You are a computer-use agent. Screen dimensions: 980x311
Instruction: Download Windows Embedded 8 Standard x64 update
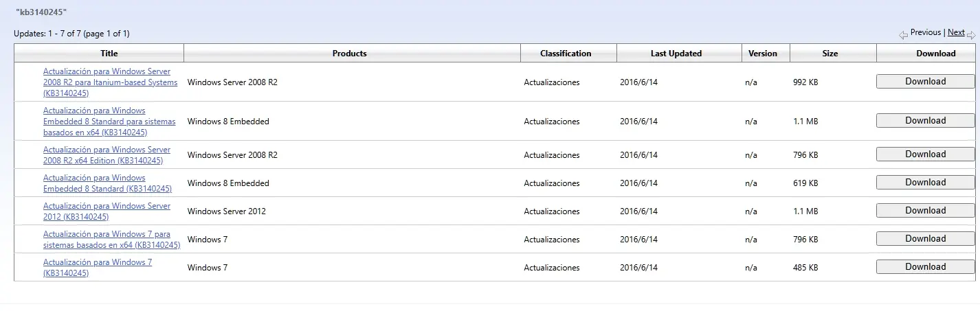(925, 120)
